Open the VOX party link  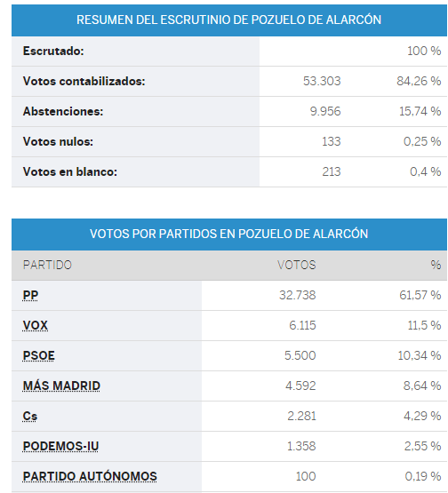click(36, 325)
